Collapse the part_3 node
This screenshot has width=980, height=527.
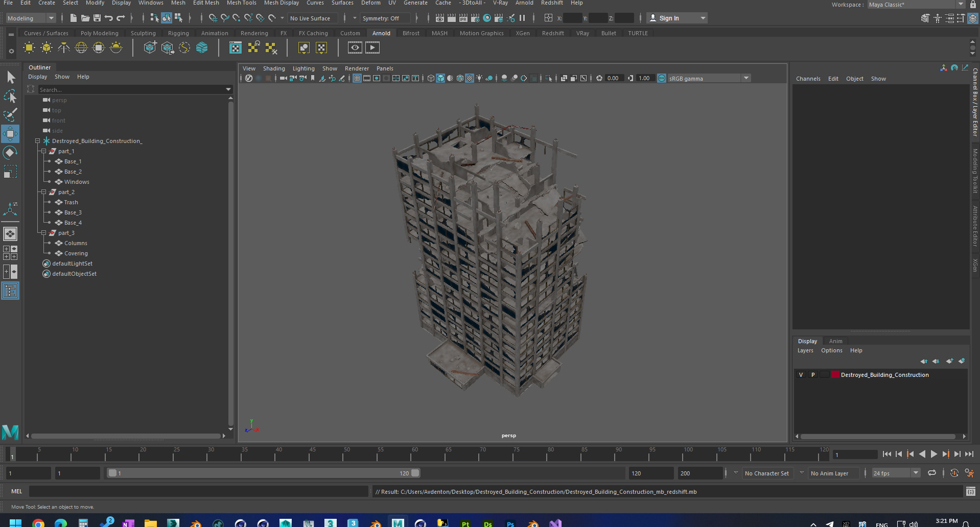[44, 233]
